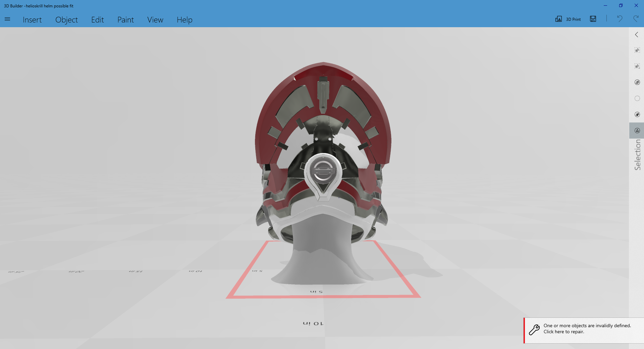The height and width of the screenshot is (349, 644).
Task: Click the deselect all objects icon
Action: [x=637, y=66]
